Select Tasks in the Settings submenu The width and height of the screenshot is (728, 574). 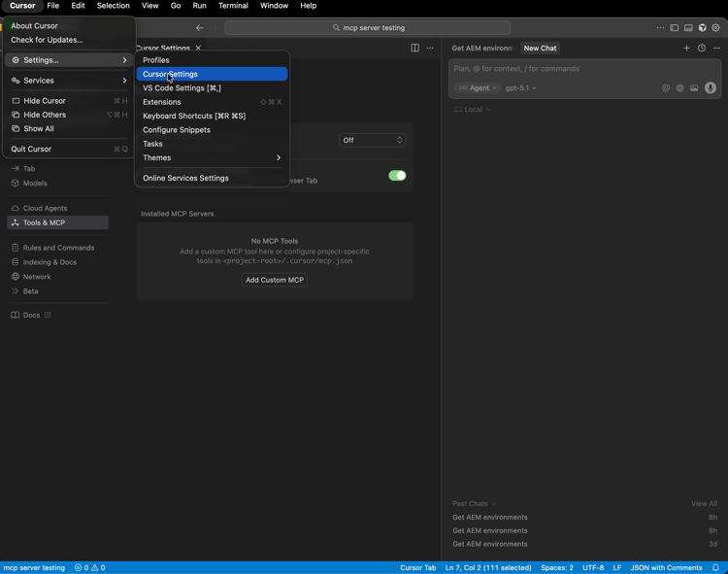pyautogui.click(x=212, y=144)
